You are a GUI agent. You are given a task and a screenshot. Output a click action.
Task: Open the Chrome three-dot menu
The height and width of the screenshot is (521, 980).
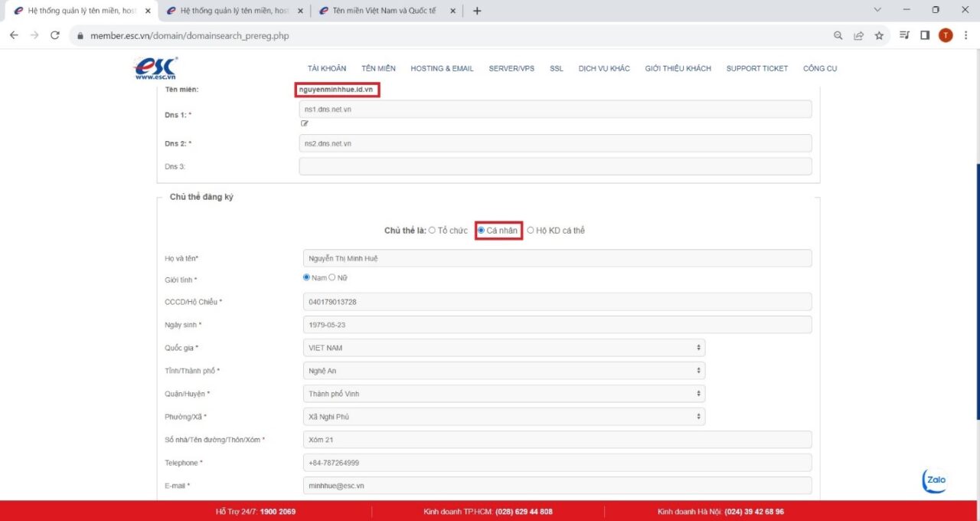pos(966,35)
